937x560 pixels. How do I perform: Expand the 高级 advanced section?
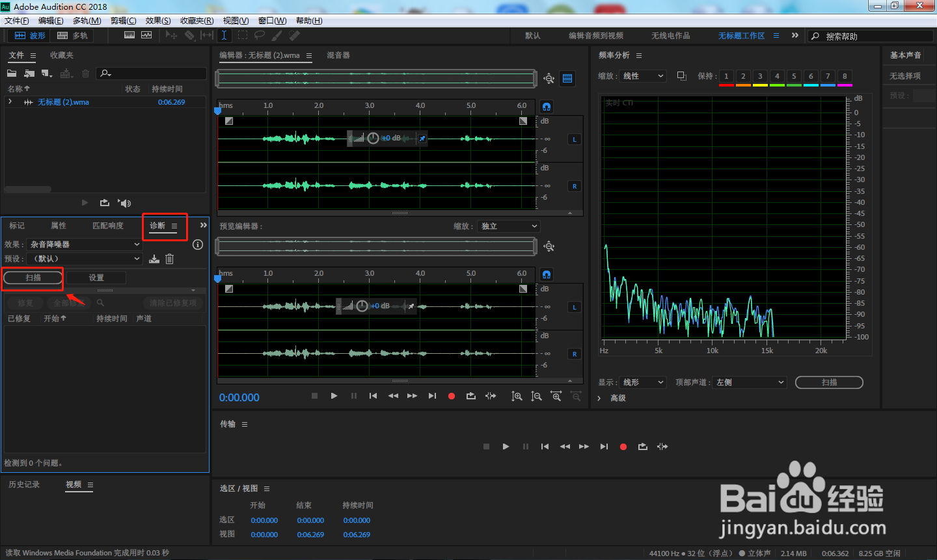(x=599, y=398)
